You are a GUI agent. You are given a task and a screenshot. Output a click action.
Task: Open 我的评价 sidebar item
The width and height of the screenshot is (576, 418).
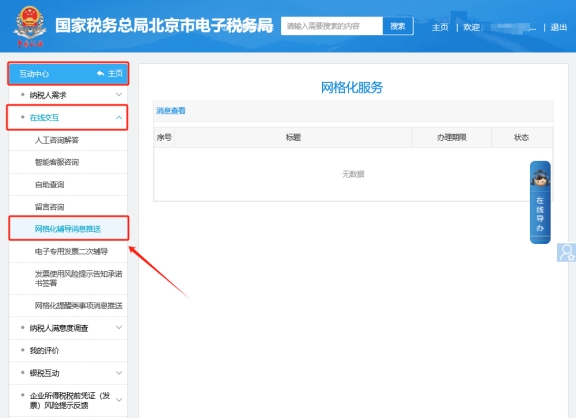[44, 350]
